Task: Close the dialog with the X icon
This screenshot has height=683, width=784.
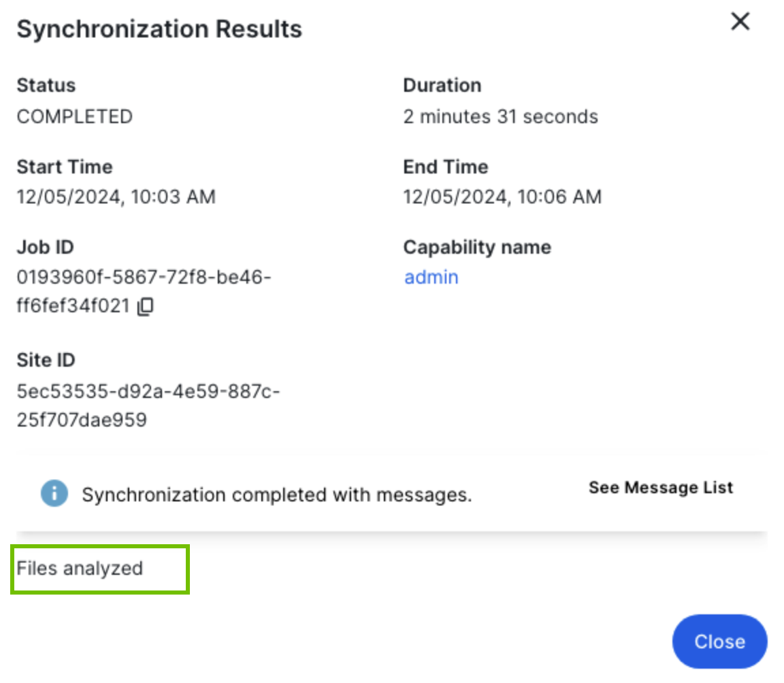Action: (740, 22)
